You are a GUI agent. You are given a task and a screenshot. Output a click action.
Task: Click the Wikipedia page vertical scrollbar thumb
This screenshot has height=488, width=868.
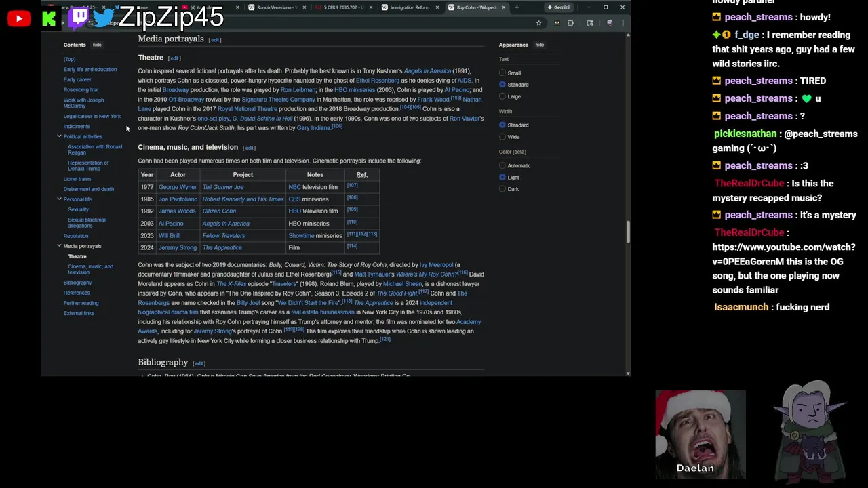click(627, 232)
